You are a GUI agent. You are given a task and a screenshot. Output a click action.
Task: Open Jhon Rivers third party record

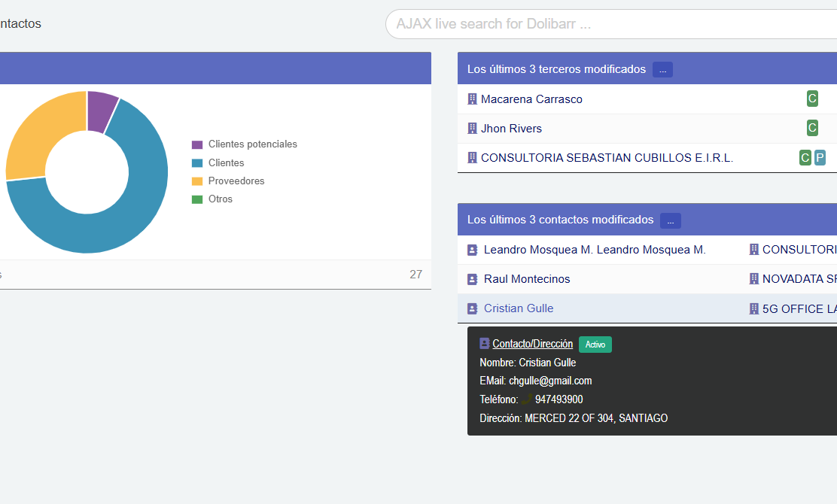(511, 129)
